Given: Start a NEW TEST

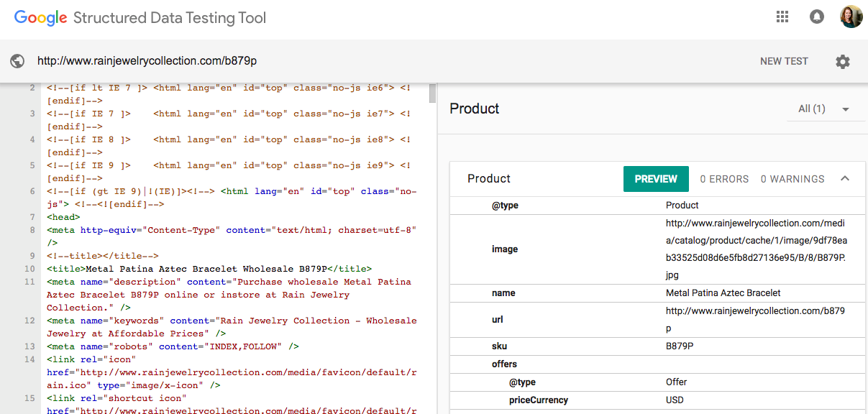Looking at the screenshot, I should coord(784,62).
